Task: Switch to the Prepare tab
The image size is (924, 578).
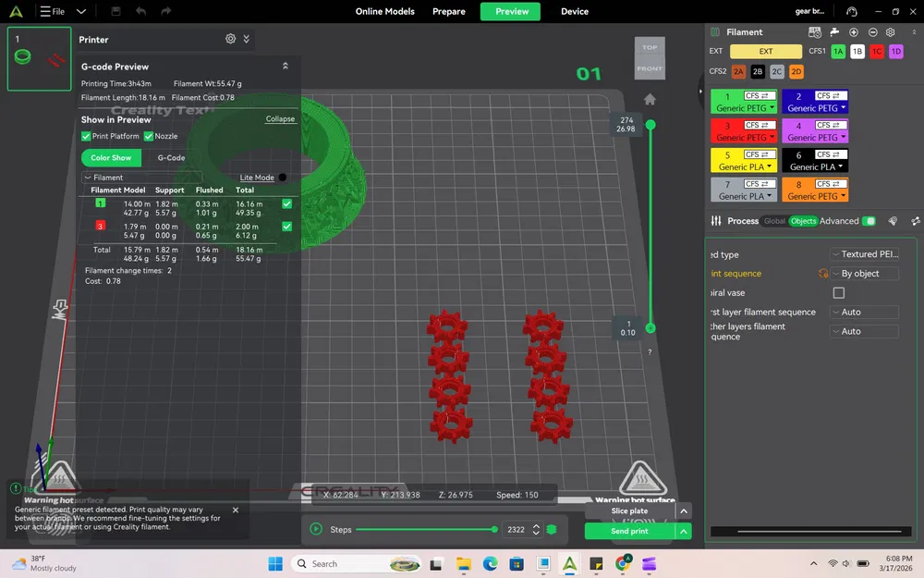Action: pos(448,11)
